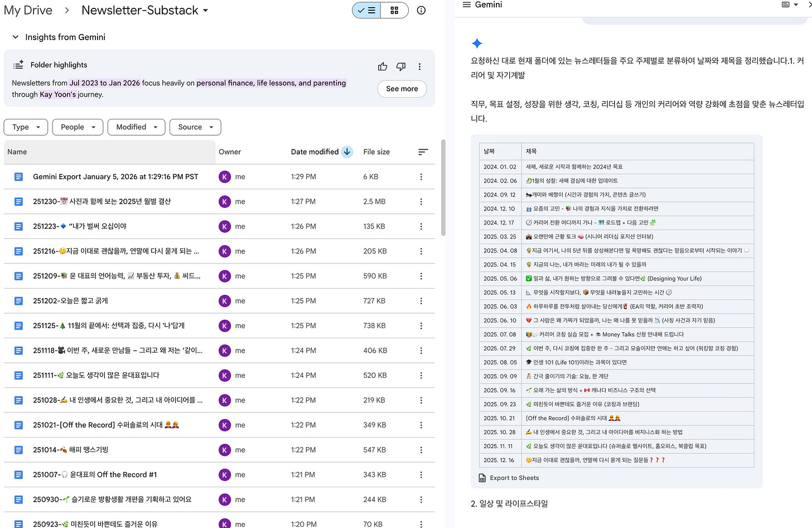Image resolution: width=812 pixels, height=528 pixels.
Task: Open the Gemini panel hamburger menu
Action: (466, 6)
